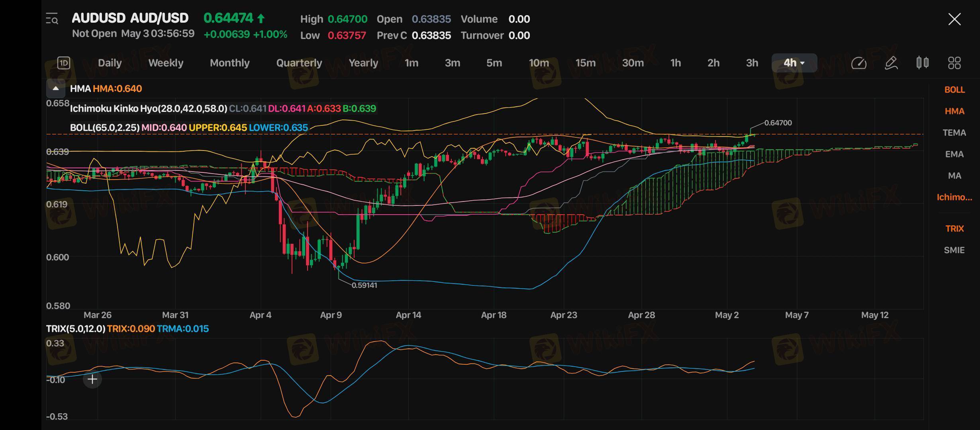Image resolution: width=980 pixels, height=430 pixels.
Task: Enable the TEMA overlay indicator
Action: pos(954,133)
